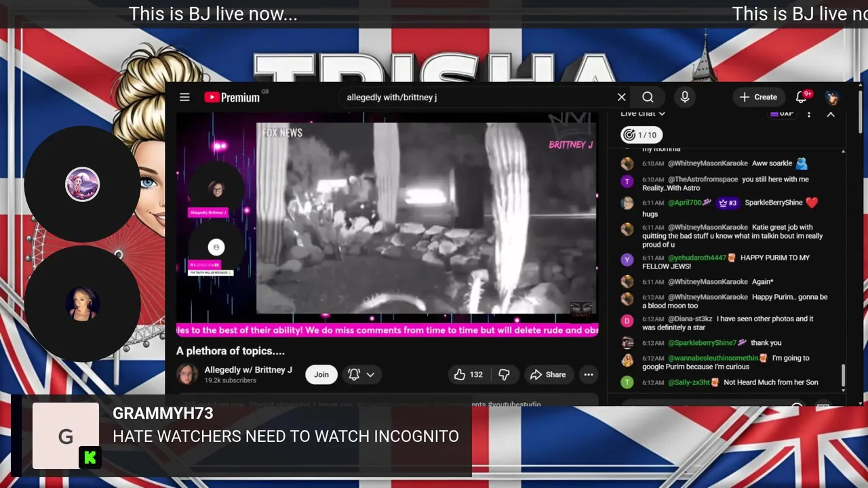The image size is (868, 488).
Task: Open the pink D avatar of @Diana-st3kz
Action: coord(627,321)
